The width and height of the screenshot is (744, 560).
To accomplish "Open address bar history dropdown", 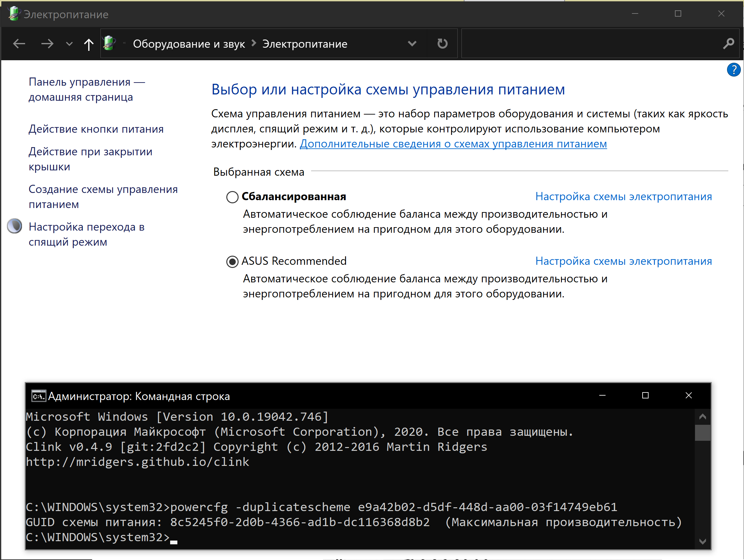I will pyautogui.click(x=412, y=43).
